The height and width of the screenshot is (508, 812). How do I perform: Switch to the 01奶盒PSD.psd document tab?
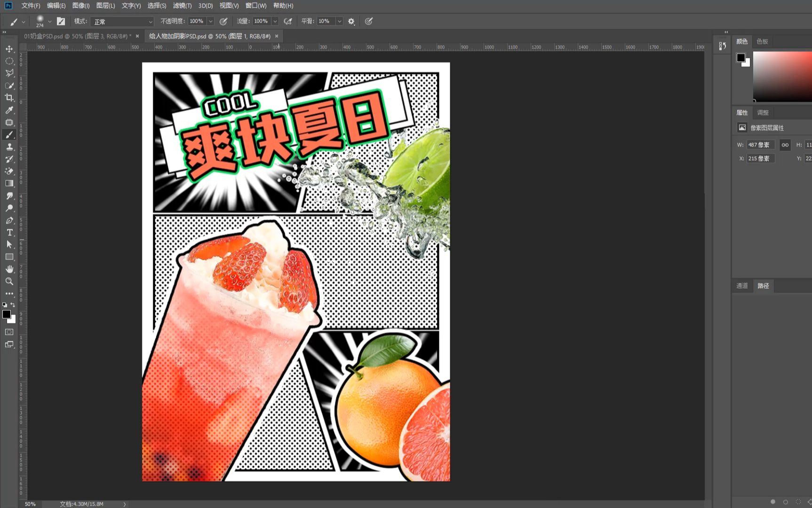tap(78, 36)
